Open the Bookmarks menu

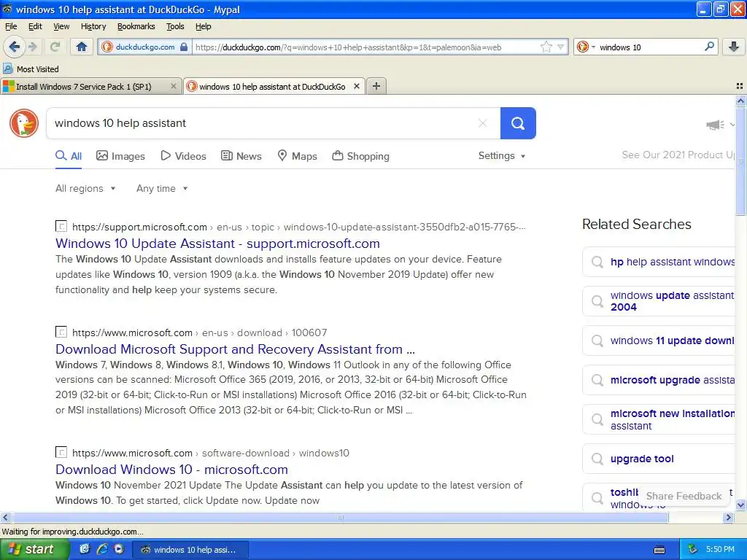(x=136, y=26)
